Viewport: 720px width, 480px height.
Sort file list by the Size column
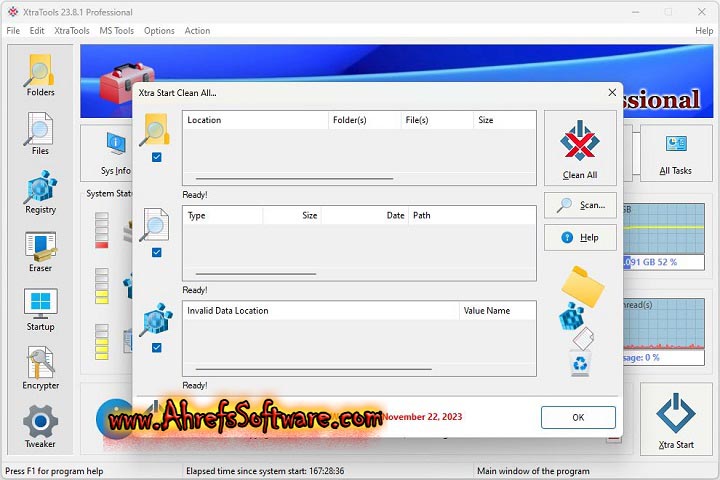click(x=292, y=215)
